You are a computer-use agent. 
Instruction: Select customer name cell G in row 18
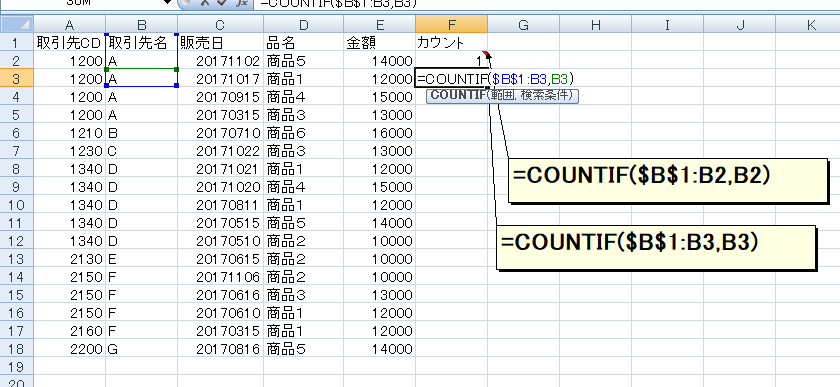click(x=141, y=349)
